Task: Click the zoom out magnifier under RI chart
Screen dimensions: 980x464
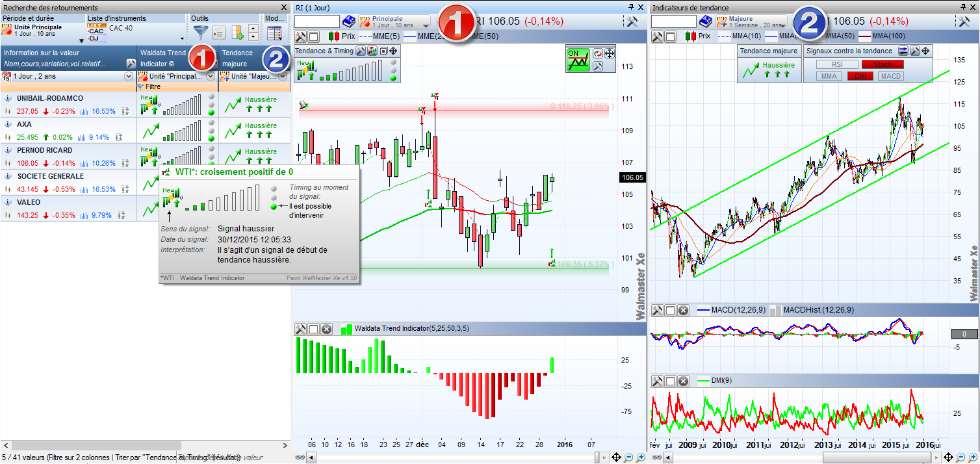Action: 628,458
